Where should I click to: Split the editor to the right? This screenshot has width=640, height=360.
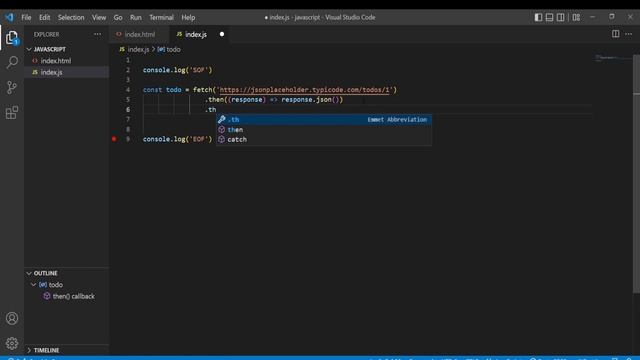[x=616, y=34]
